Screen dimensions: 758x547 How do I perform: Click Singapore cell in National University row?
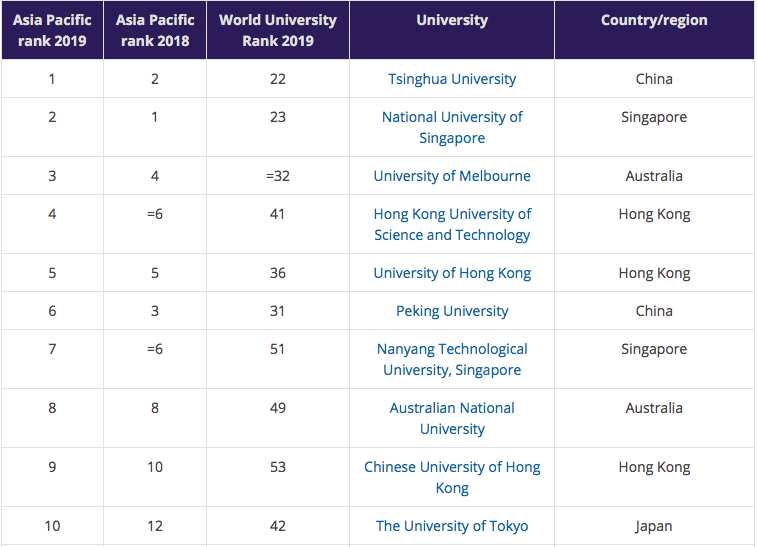[x=654, y=117]
